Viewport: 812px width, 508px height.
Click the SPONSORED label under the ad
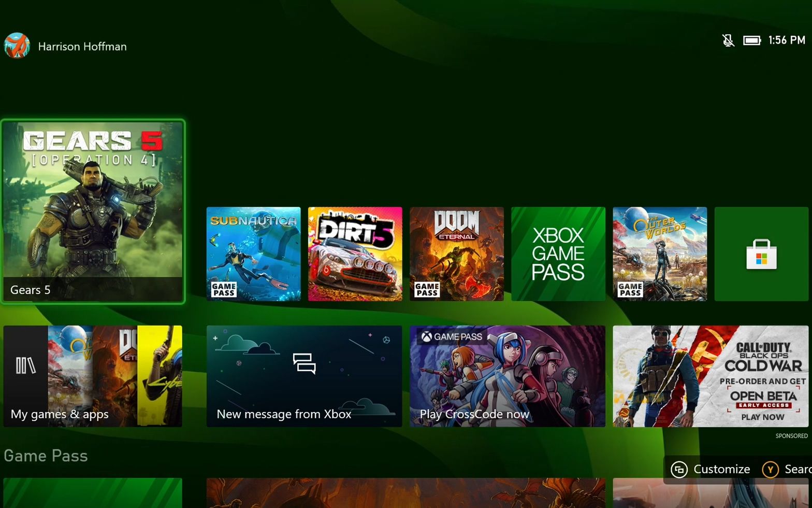(x=791, y=436)
